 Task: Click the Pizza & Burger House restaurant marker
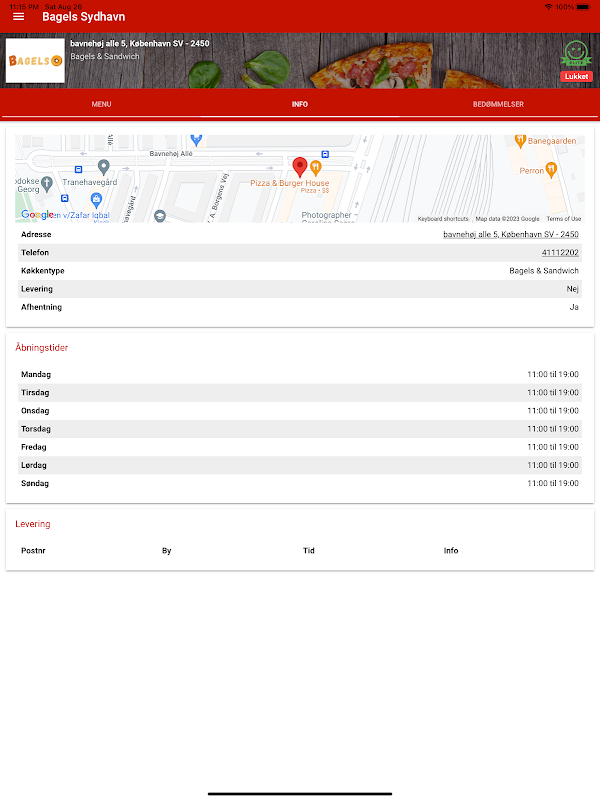(316, 167)
